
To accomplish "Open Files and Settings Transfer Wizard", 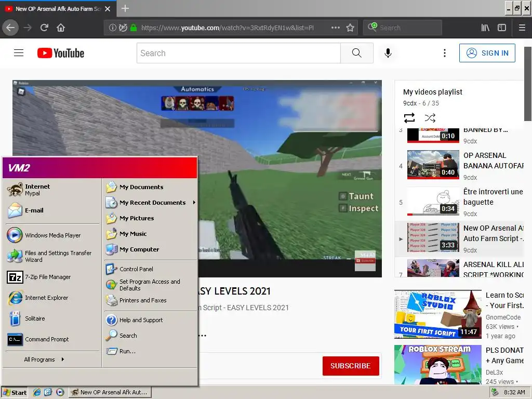I will pos(52,256).
